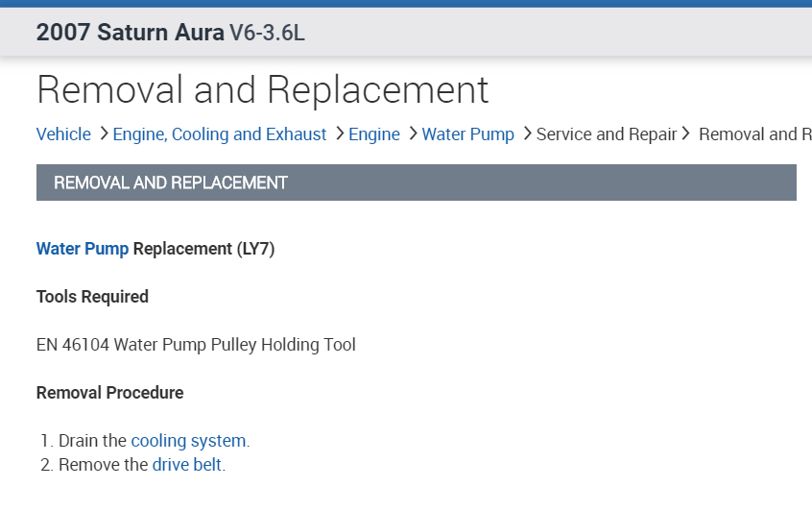Click the chevron just before Water Pump
Viewport: 812px width, 511px height.
pyautogui.click(x=413, y=134)
